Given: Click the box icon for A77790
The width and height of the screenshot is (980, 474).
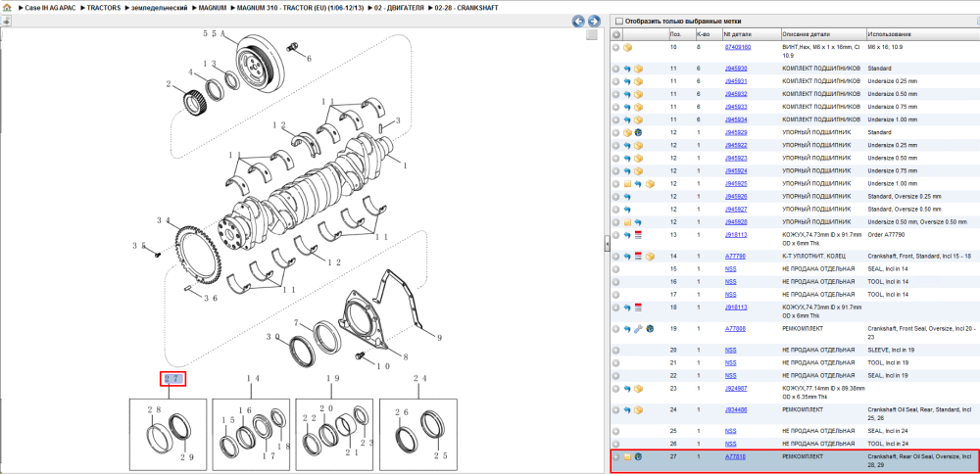Looking at the screenshot, I should pos(650,256).
